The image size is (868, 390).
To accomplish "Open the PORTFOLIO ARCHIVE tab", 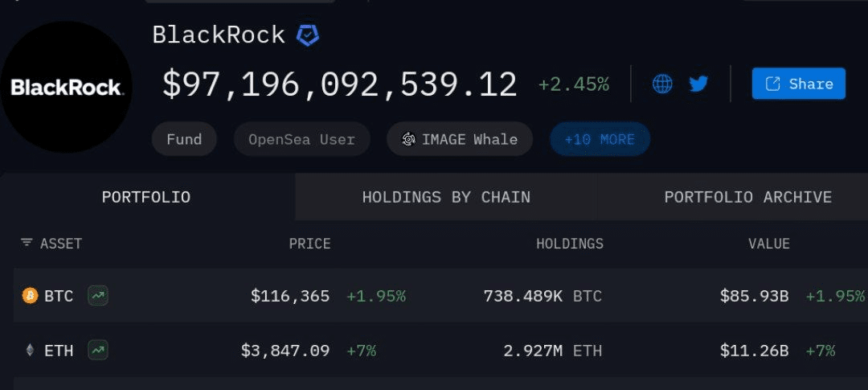I will pyautogui.click(x=748, y=197).
